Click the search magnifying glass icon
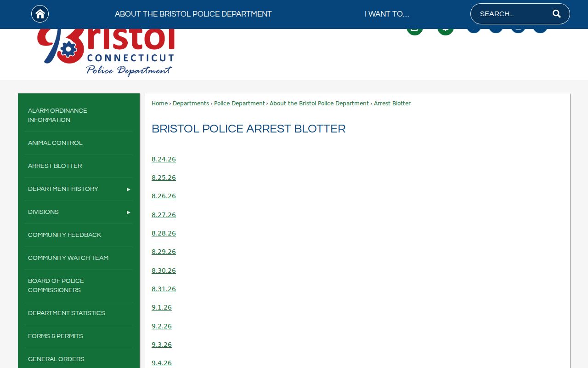Image resolution: width=588 pixels, height=368 pixels. [x=557, y=14]
